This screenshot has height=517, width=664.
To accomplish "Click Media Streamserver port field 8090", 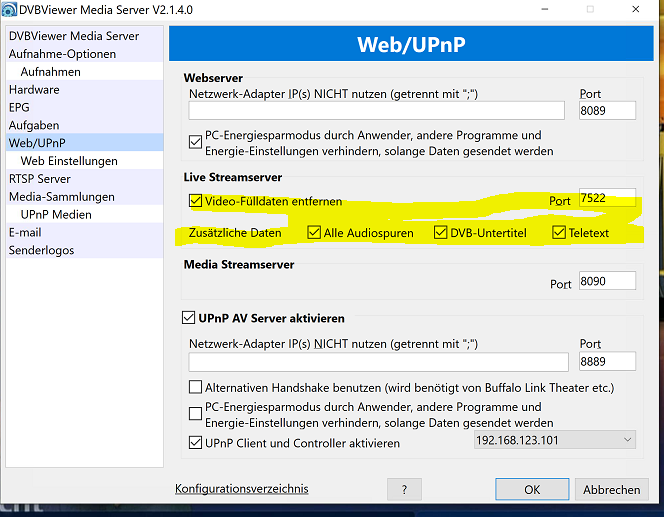I will [x=607, y=281].
